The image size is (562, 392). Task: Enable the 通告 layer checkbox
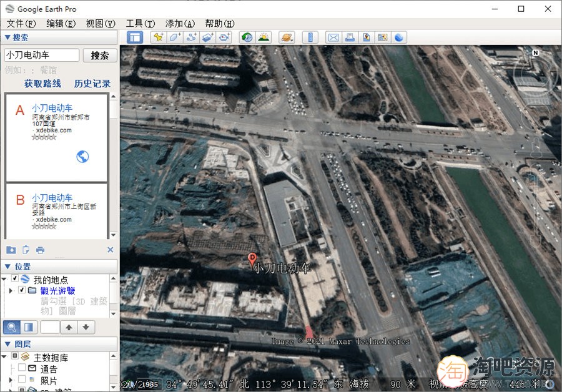tap(22, 367)
